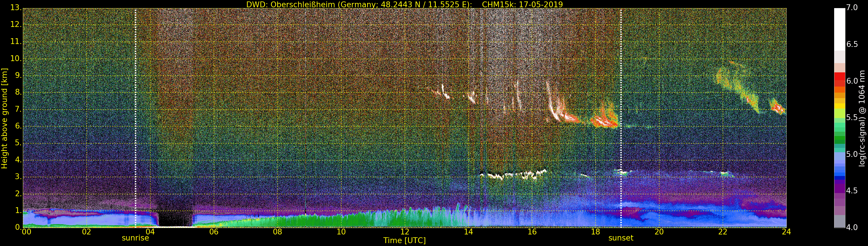Click the white cloud layer near 3 km at 15 UTC
The image size is (868, 246).
click(512, 175)
